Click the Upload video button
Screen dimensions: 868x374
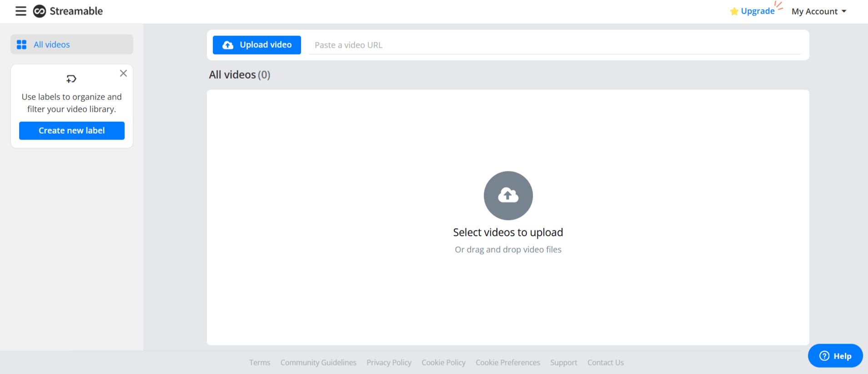[257, 45]
